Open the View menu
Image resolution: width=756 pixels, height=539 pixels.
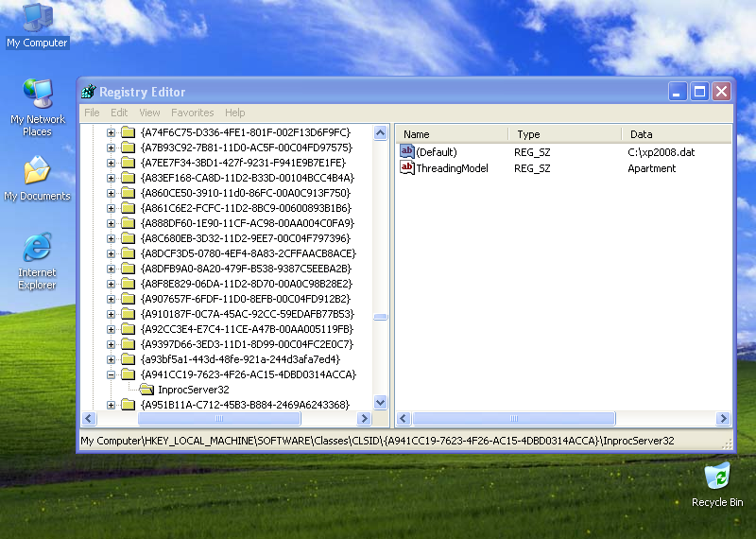coord(149,113)
